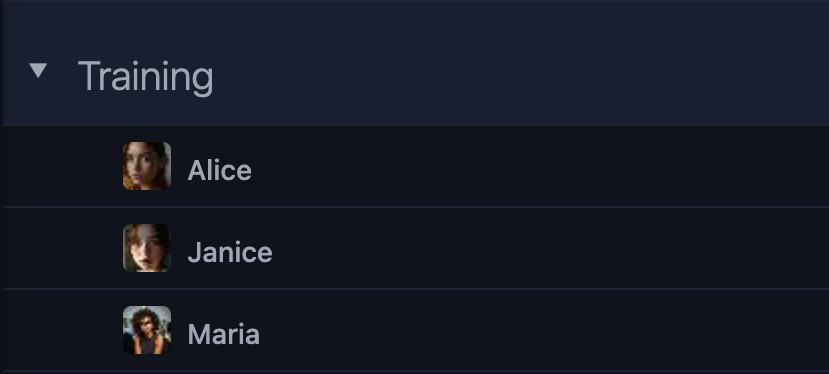Pick the first character under Training
This screenshot has height=374, width=829.
tap(416, 166)
